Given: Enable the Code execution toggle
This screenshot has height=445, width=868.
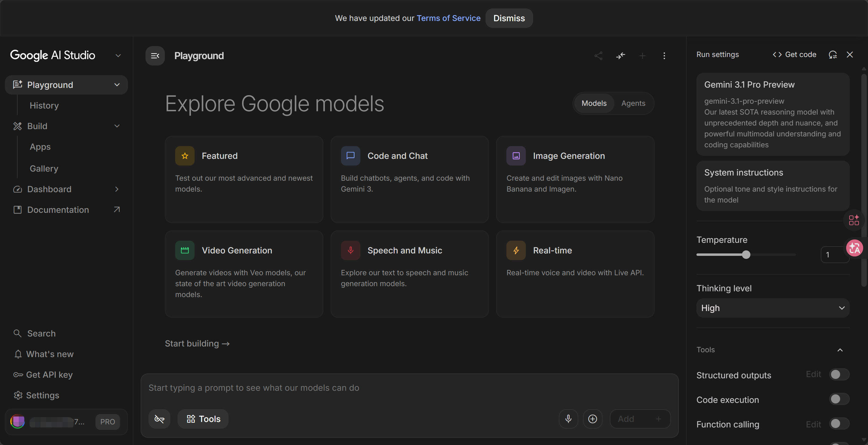Looking at the screenshot, I should click(839, 399).
